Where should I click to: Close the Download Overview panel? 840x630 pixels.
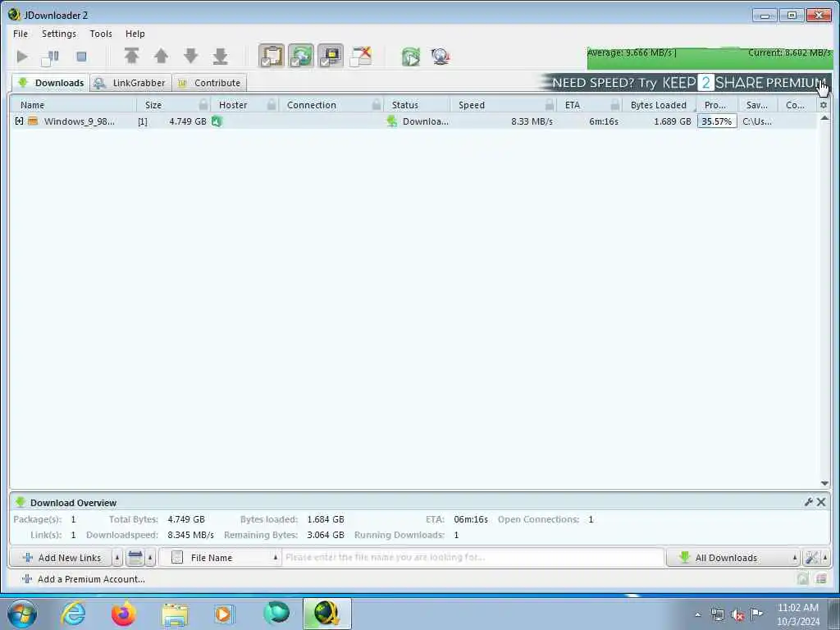tap(821, 502)
